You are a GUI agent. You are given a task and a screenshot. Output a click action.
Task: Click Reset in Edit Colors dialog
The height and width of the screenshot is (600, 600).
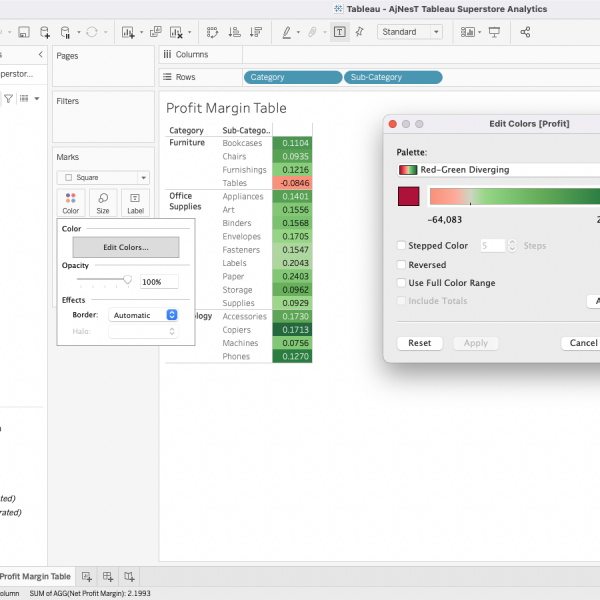pyautogui.click(x=420, y=343)
